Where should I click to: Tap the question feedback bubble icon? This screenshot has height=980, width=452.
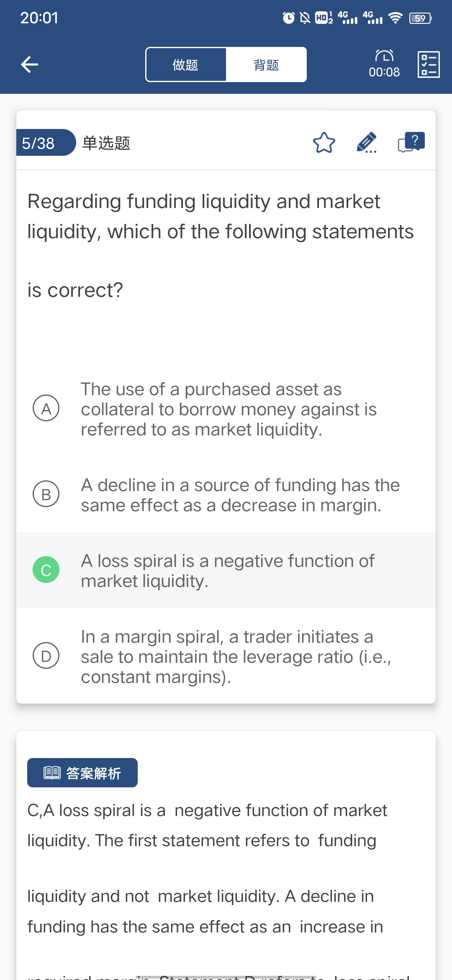click(x=411, y=143)
